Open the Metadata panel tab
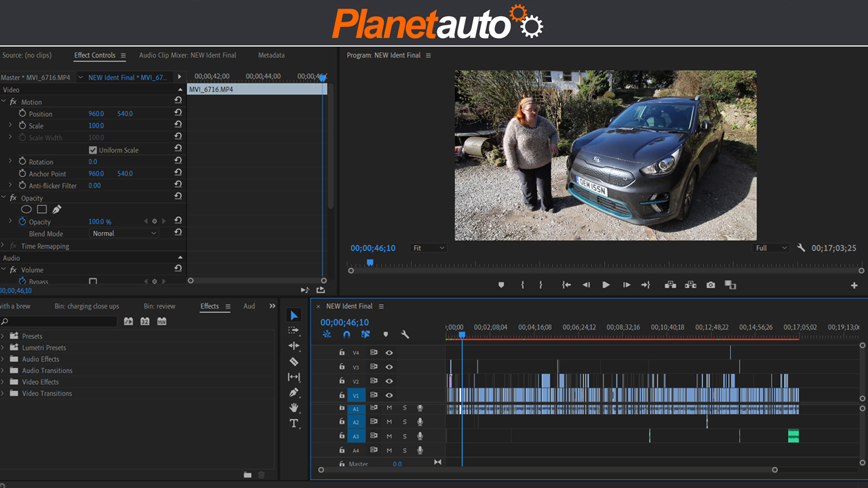 (271, 55)
